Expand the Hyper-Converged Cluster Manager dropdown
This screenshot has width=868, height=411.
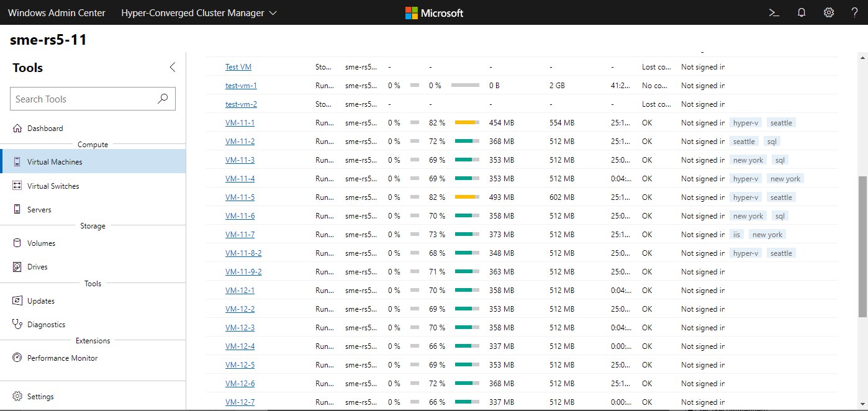[274, 13]
